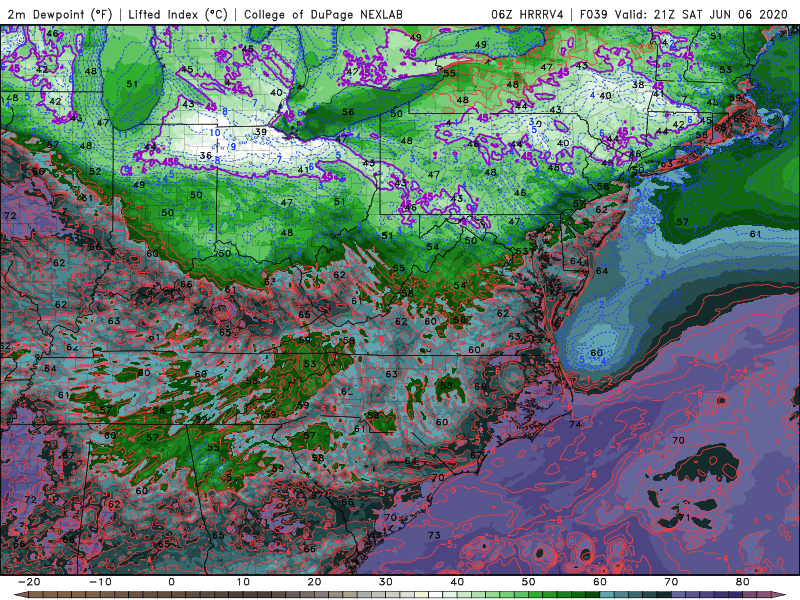This screenshot has width=800, height=600.
Task: Click the '0' color scale tick label
Action: point(171,582)
